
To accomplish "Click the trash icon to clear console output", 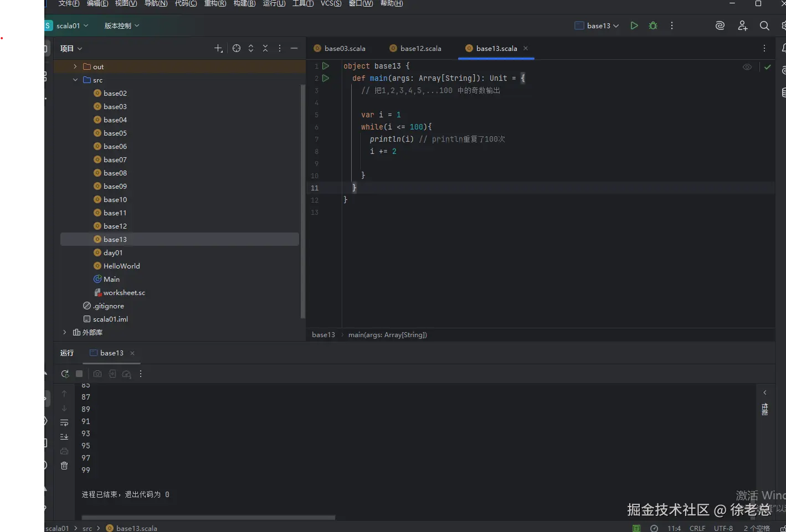I will pos(64,466).
